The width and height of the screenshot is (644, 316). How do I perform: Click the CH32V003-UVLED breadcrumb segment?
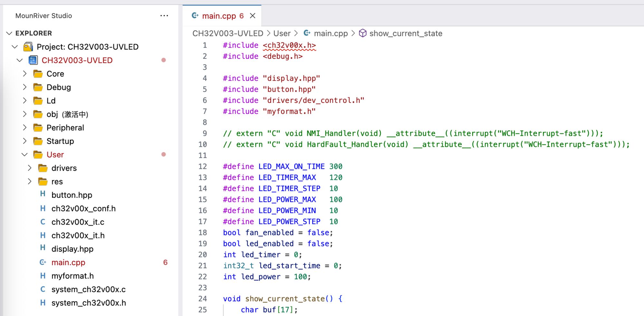[x=228, y=33]
